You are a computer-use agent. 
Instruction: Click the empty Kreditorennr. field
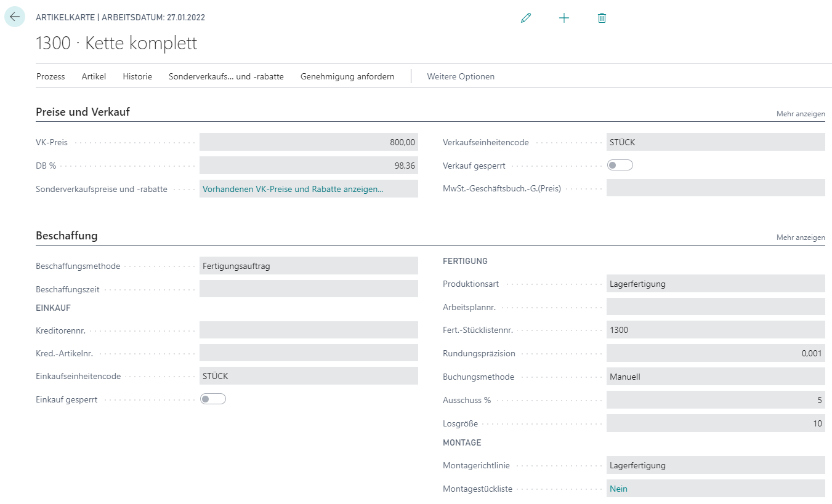(309, 330)
